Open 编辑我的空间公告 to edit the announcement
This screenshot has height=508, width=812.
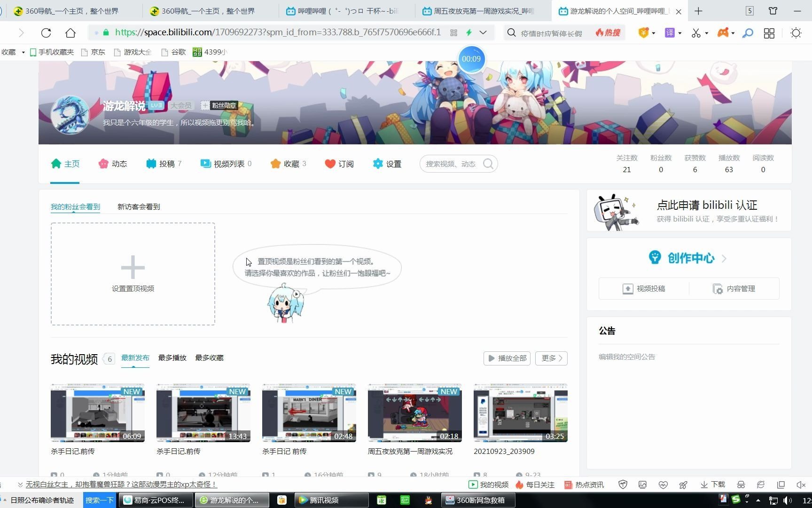(x=627, y=357)
